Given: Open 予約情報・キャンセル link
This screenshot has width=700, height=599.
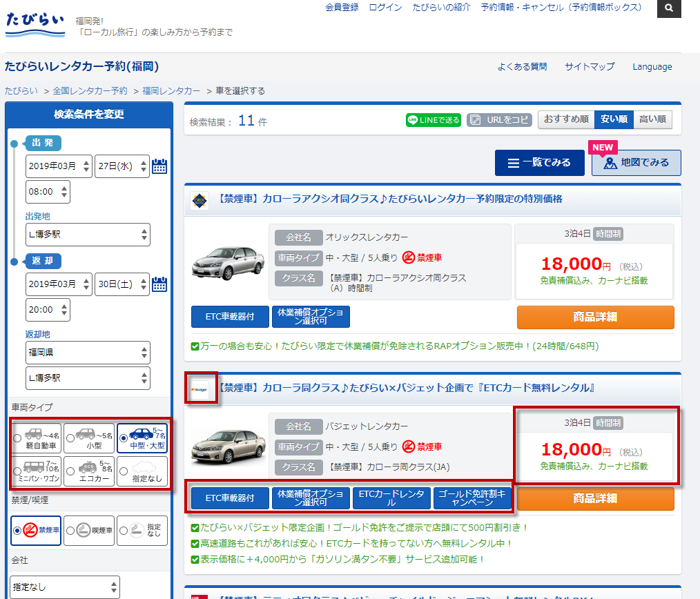Looking at the screenshot, I should [x=561, y=8].
